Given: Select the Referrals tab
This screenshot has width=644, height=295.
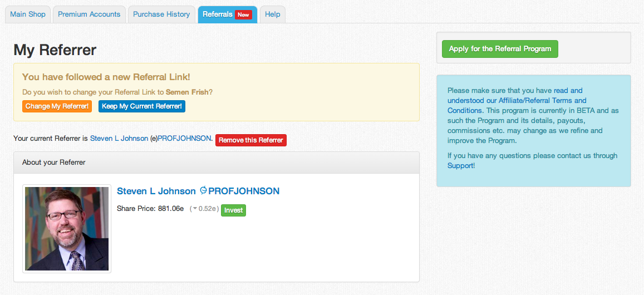Looking at the screenshot, I should pyautogui.click(x=218, y=14).
